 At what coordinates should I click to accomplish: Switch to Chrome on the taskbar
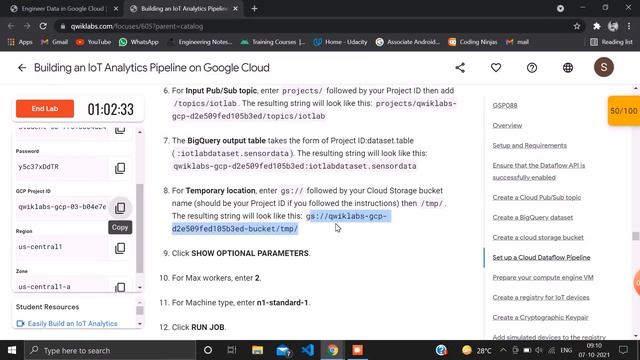coord(333,350)
